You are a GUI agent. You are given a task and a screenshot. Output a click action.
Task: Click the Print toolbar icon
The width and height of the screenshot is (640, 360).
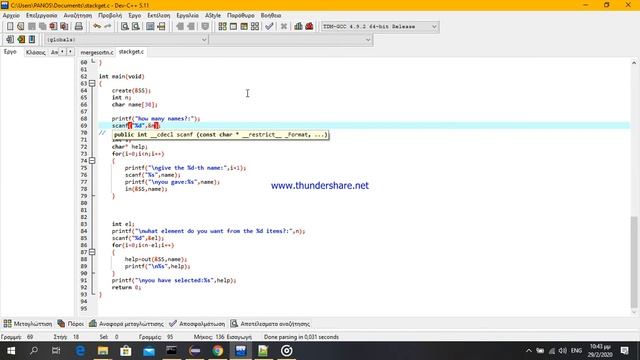pos(79,27)
